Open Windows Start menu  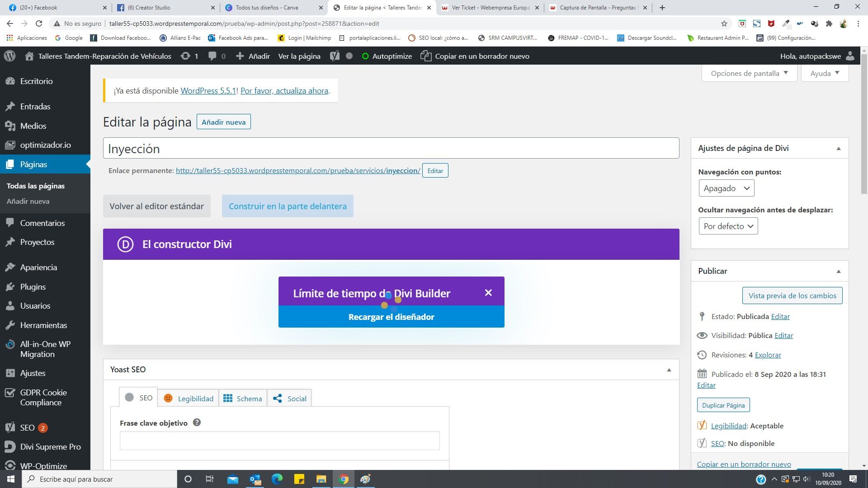(11, 479)
